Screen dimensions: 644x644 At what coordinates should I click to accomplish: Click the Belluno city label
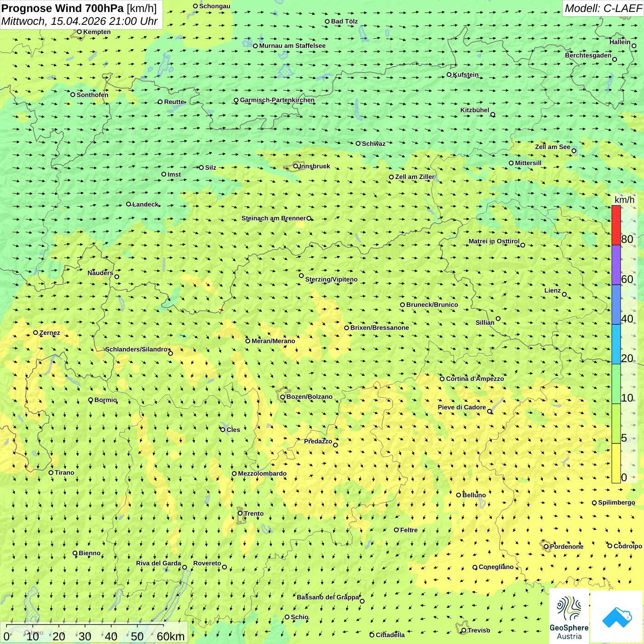pyautogui.click(x=474, y=495)
